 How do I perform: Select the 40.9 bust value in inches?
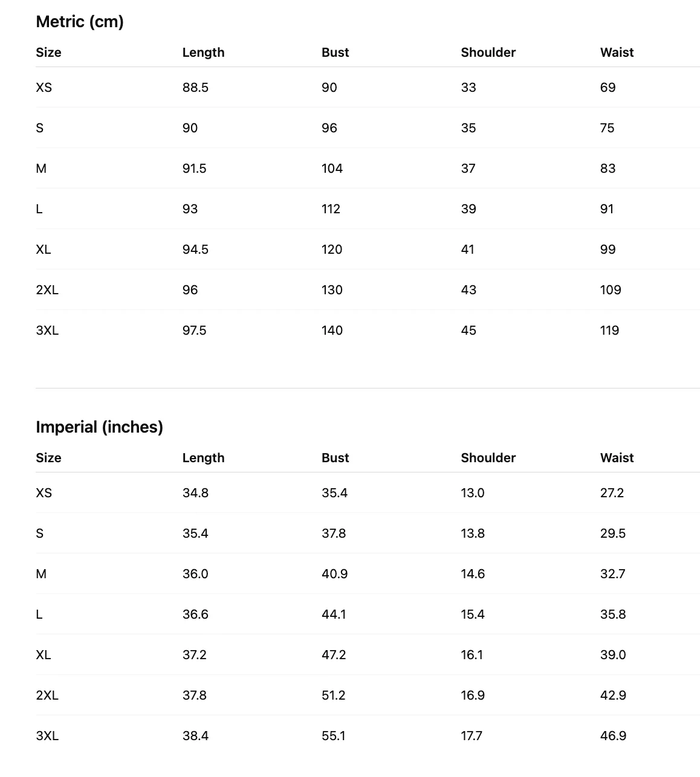pyautogui.click(x=334, y=574)
